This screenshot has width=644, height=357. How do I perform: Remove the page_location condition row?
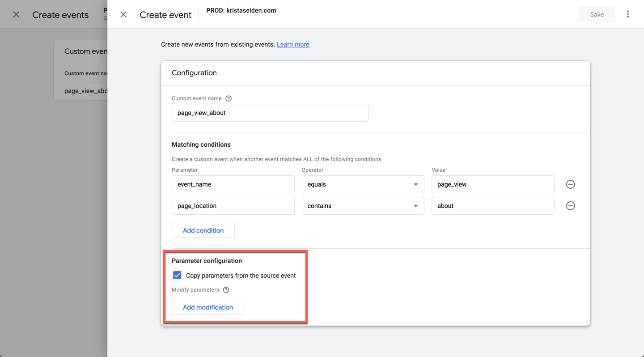pos(570,206)
